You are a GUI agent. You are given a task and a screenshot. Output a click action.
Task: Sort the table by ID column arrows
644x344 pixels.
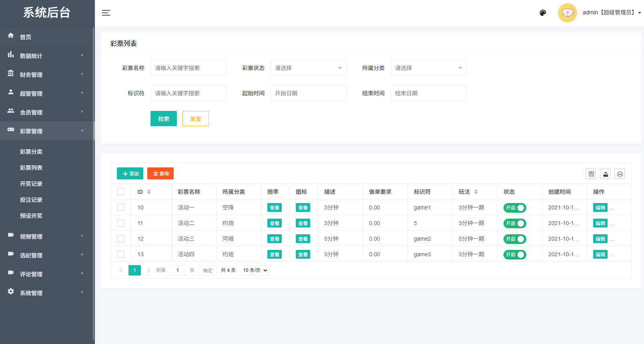coord(149,192)
